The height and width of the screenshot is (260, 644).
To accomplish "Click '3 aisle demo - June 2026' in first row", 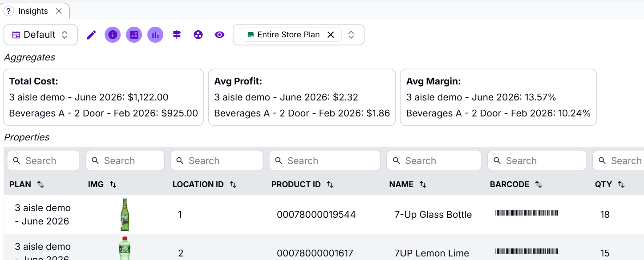I will click(43, 215).
